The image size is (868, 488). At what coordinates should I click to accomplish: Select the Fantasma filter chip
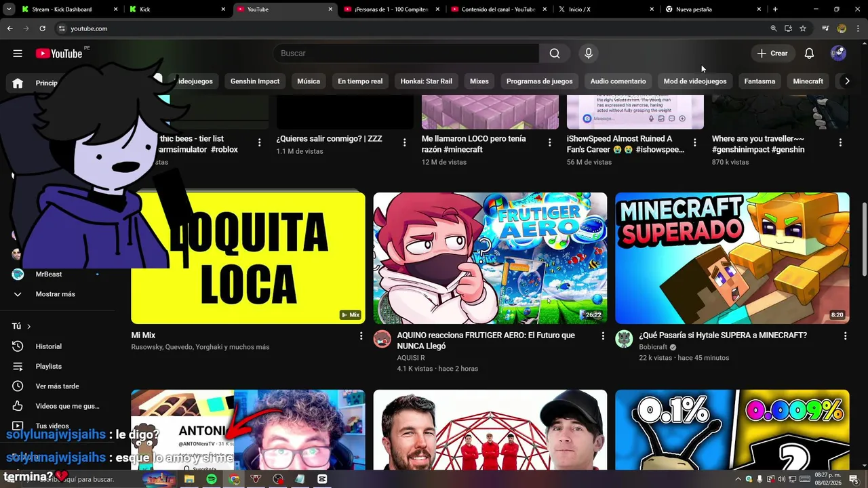[x=759, y=81]
